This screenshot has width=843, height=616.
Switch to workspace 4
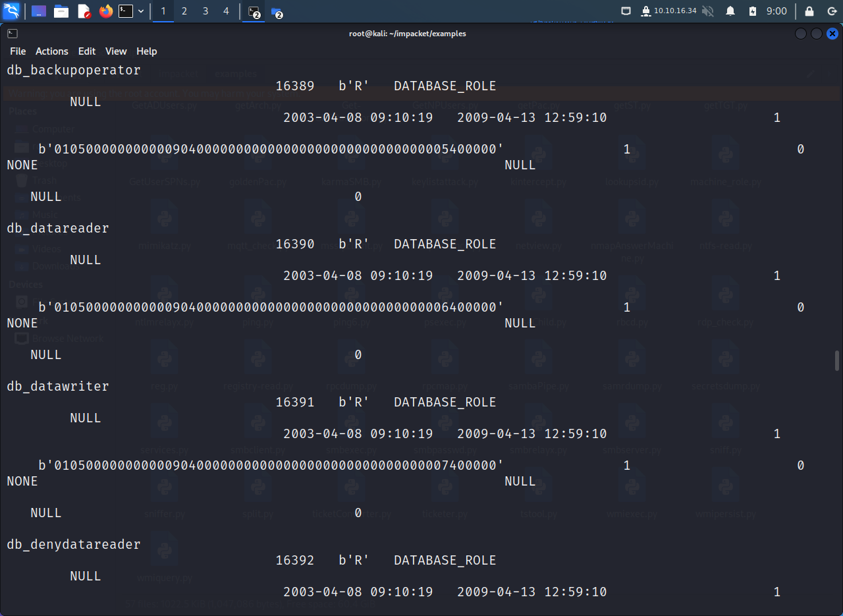pyautogui.click(x=227, y=11)
